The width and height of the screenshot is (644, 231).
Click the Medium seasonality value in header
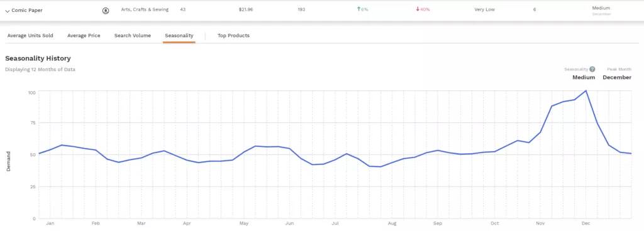click(x=584, y=77)
